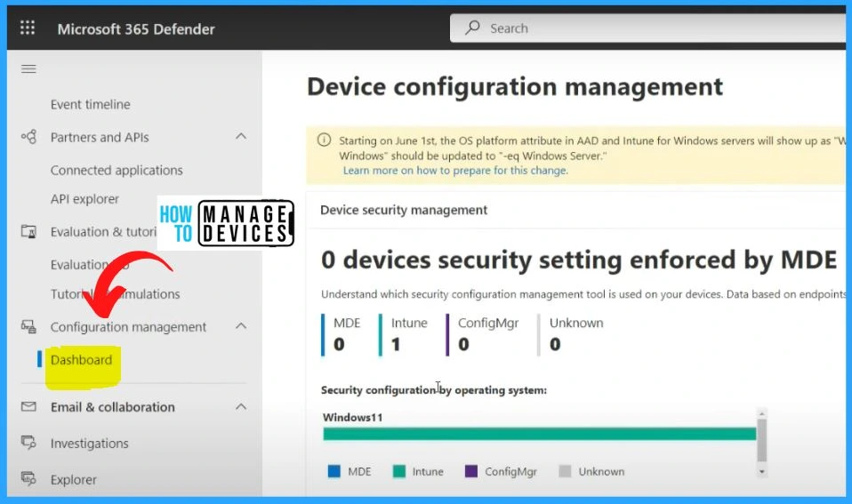
Task: Click the Investigations icon
Action: coord(28,443)
